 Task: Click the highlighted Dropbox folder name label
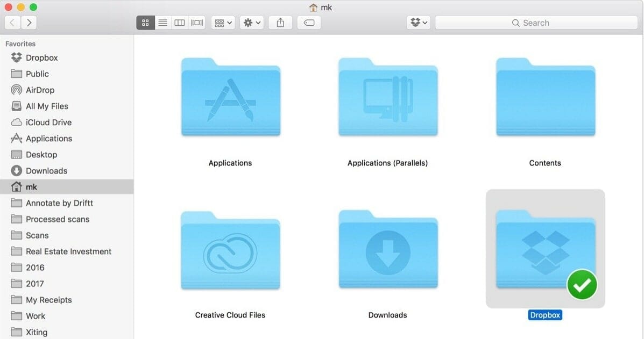coord(545,315)
